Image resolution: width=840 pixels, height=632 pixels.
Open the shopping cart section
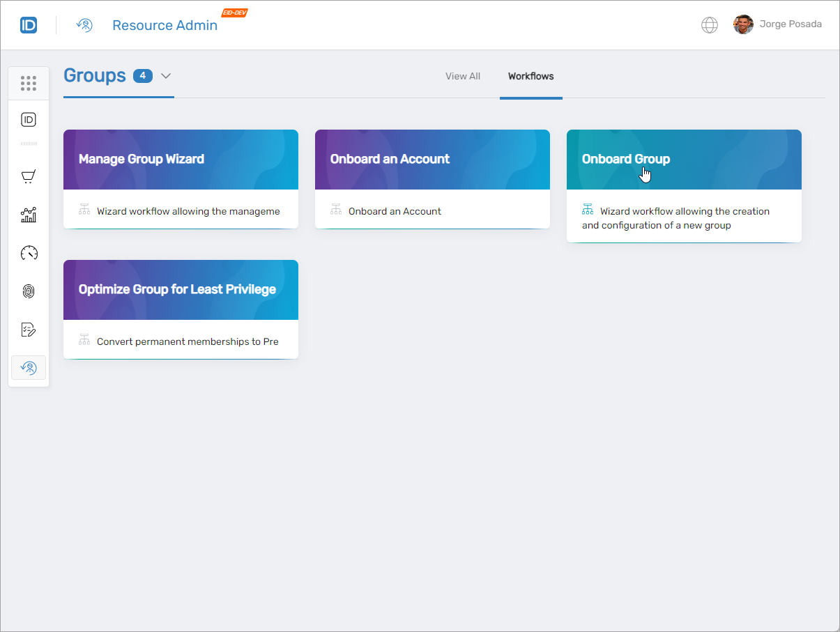(28, 176)
